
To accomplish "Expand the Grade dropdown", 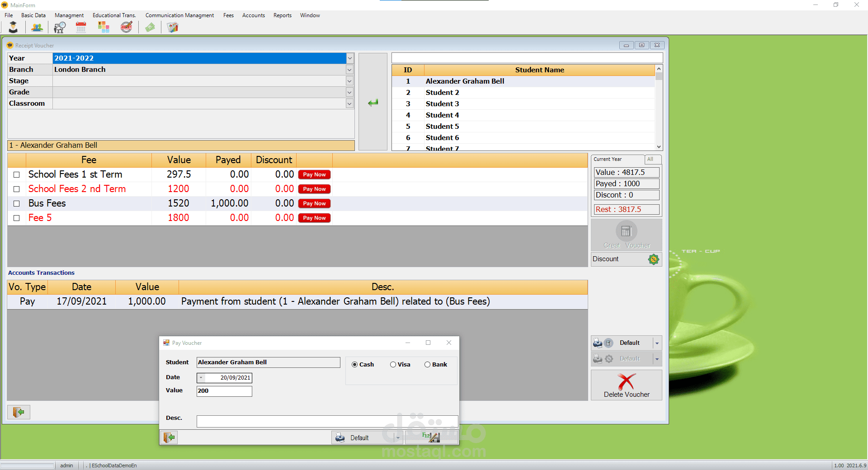I will [350, 92].
